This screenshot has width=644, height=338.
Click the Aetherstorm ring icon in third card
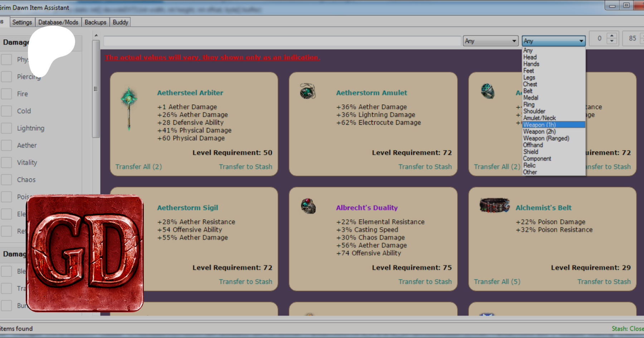487,91
